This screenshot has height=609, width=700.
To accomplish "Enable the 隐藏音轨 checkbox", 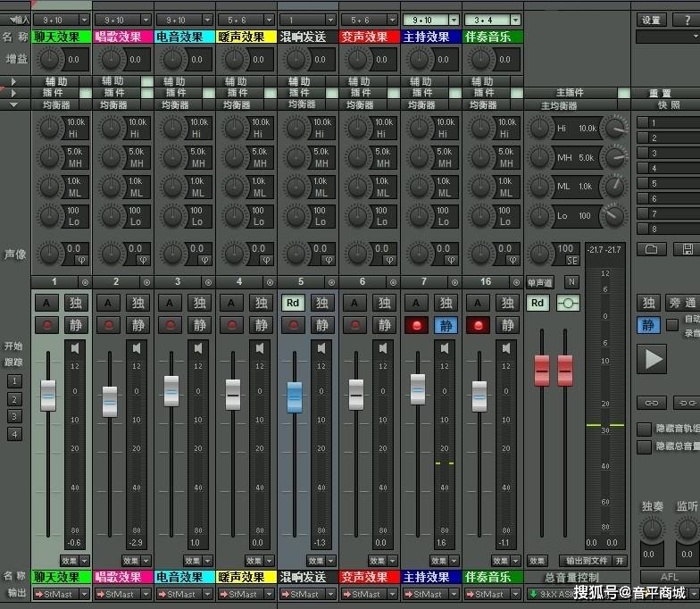I will 644,429.
